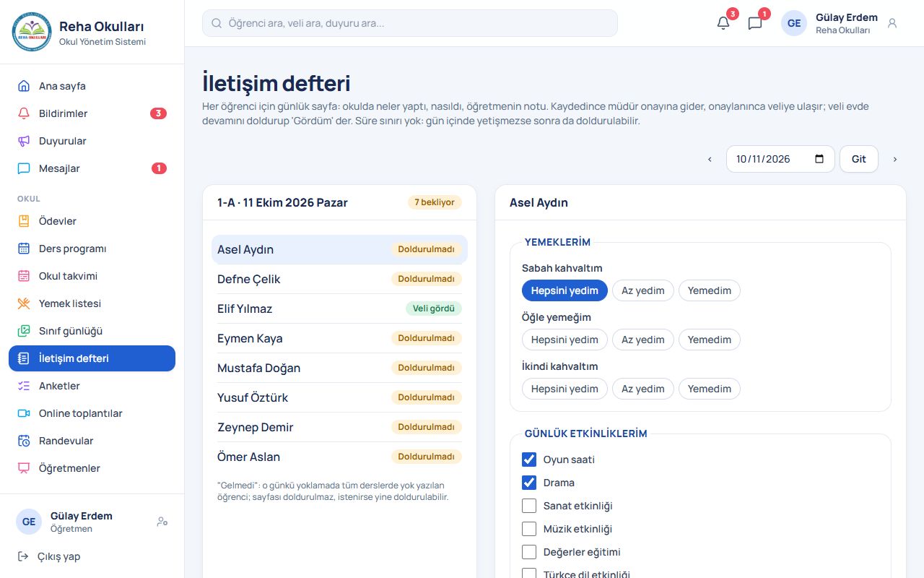Click the Yemek listesi cutlery icon
The image size is (924, 578).
coord(24,303)
